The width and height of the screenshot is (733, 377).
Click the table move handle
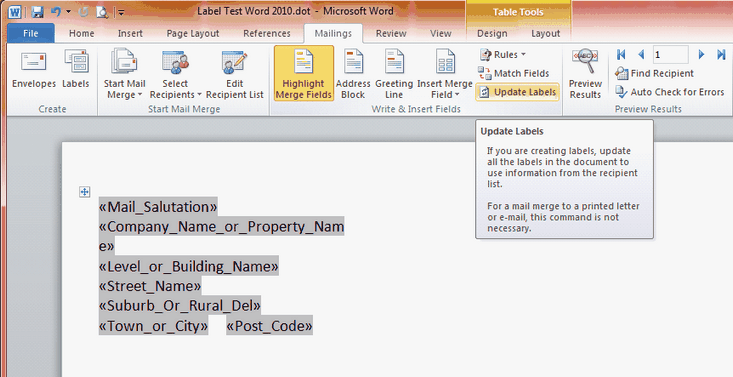[85, 192]
